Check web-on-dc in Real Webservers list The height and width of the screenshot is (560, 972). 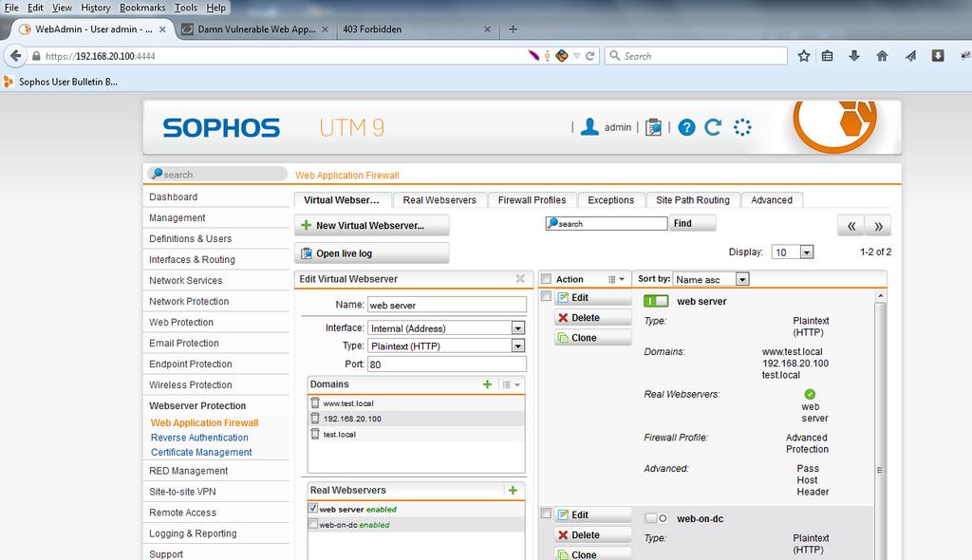[x=313, y=524]
